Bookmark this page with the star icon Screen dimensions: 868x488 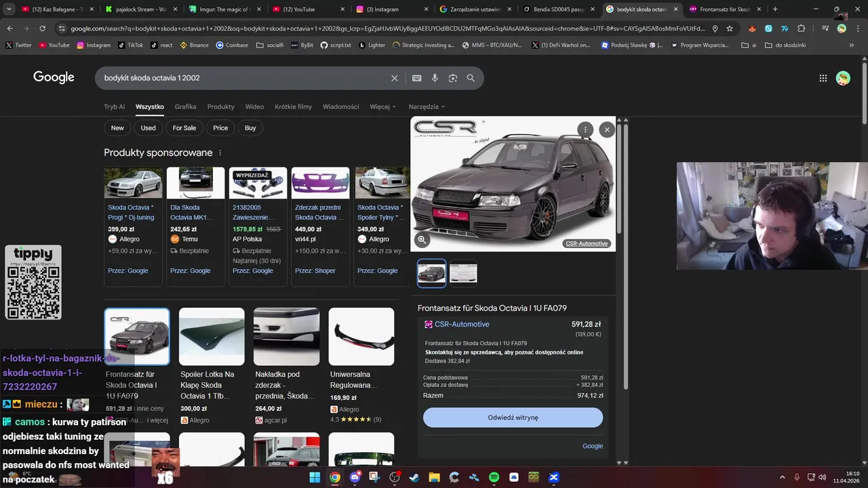click(x=730, y=28)
